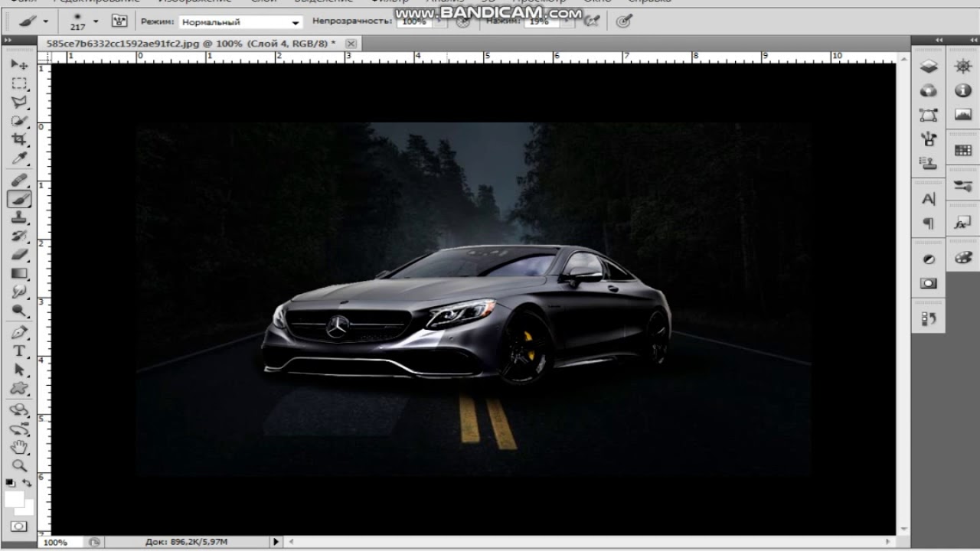Open the tool preset picker dropdown arrow
The width and height of the screenshot is (980, 551).
pos(46,21)
